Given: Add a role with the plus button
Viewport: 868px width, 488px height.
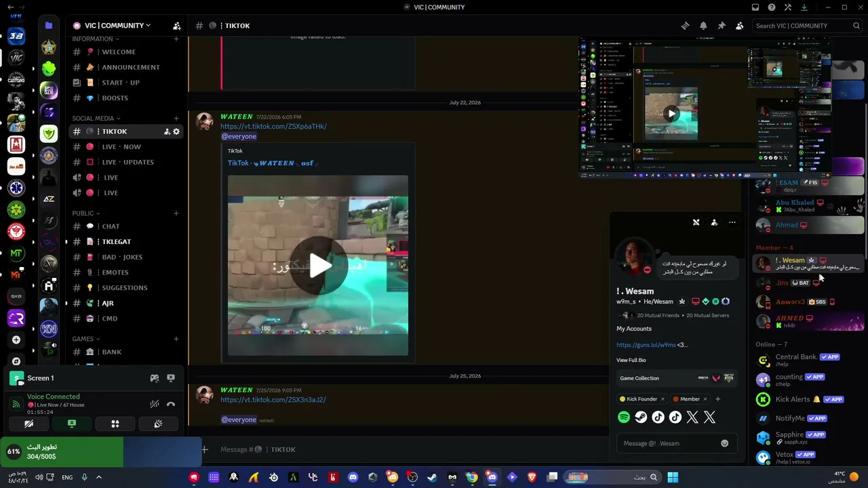Looking at the screenshot, I should tap(717, 399).
